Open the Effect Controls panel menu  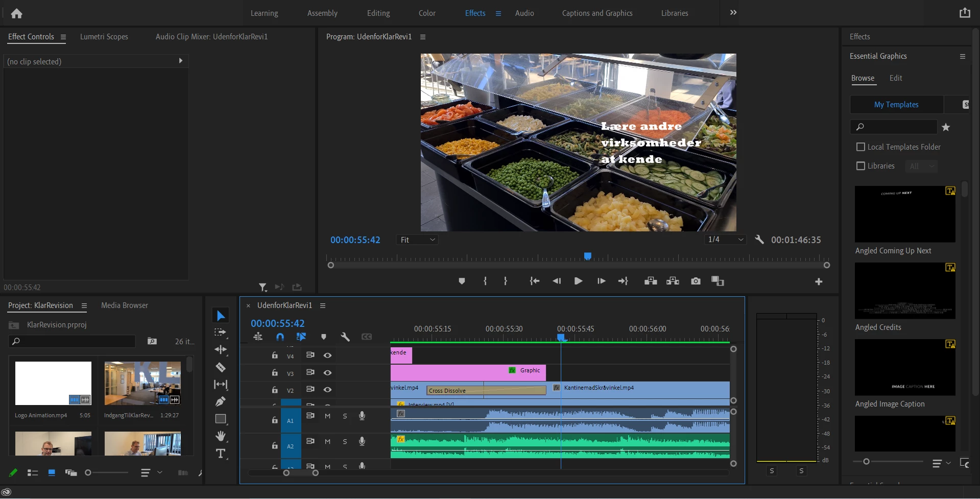click(x=63, y=37)
